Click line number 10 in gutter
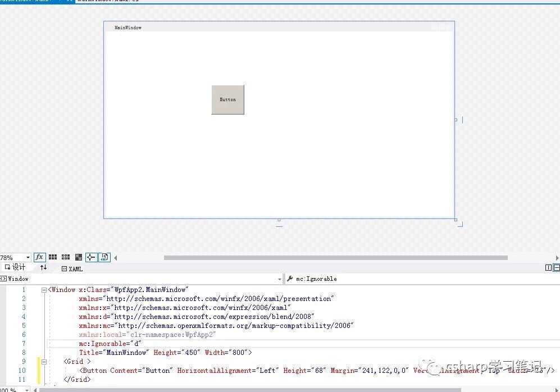Screen dimensions: 560x392 (x=22, y=370)
